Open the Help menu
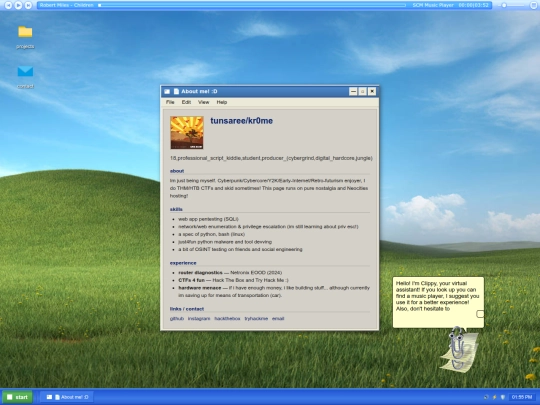 coord(222,102)
